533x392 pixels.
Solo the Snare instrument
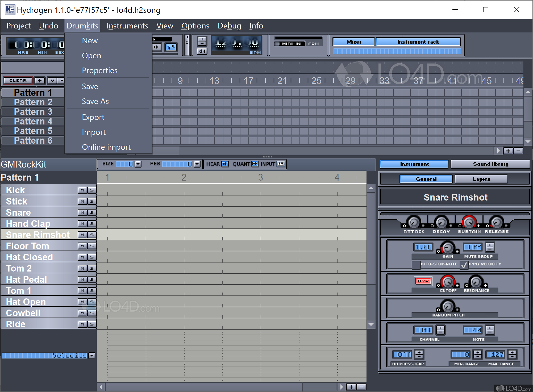click(92, 212)
